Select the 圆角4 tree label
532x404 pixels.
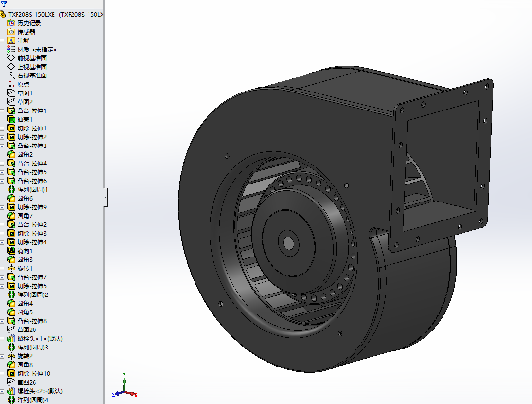click(x=25, y=304)
